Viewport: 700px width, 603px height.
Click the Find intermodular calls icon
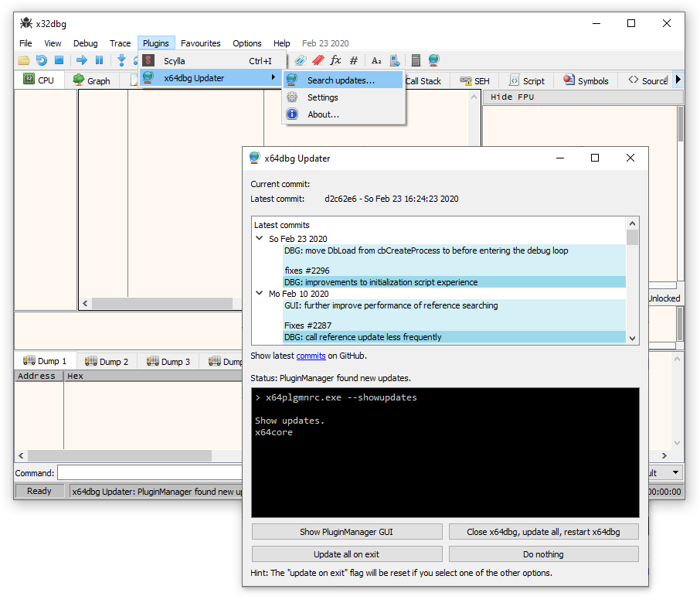(x=395, y=60)
